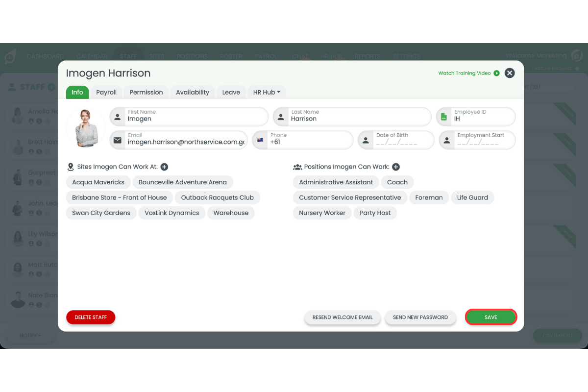
Task: Click the DELETE STAFF button
Action: tap(91, 317)
